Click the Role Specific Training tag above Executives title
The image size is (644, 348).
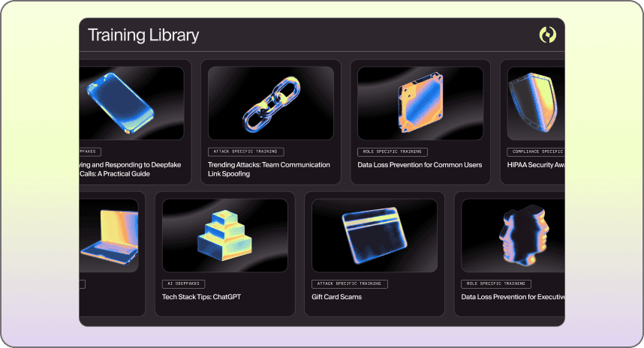(x=496, y=284)
